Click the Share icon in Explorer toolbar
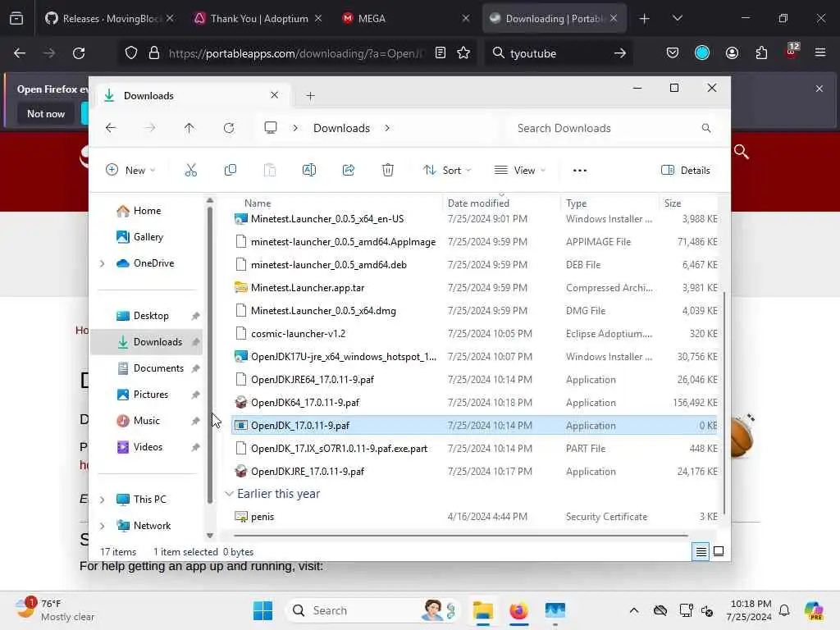This screenshot has width=840, height=630. tap(348, 171)
